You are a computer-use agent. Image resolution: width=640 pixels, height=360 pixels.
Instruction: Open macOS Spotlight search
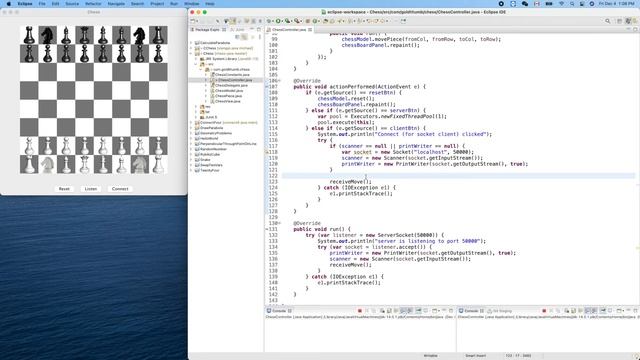click(x=572, y=4)
